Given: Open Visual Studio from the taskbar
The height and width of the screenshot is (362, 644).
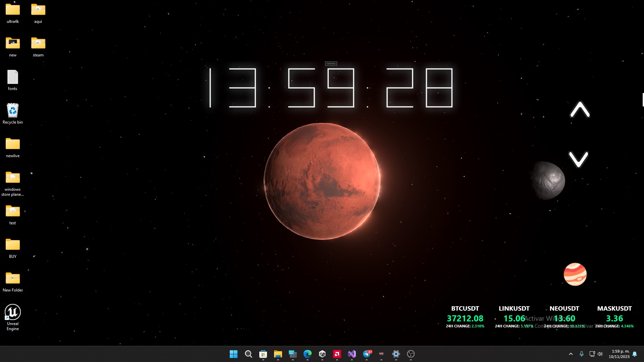Looking at the screenshot, I should coord(352,354).
